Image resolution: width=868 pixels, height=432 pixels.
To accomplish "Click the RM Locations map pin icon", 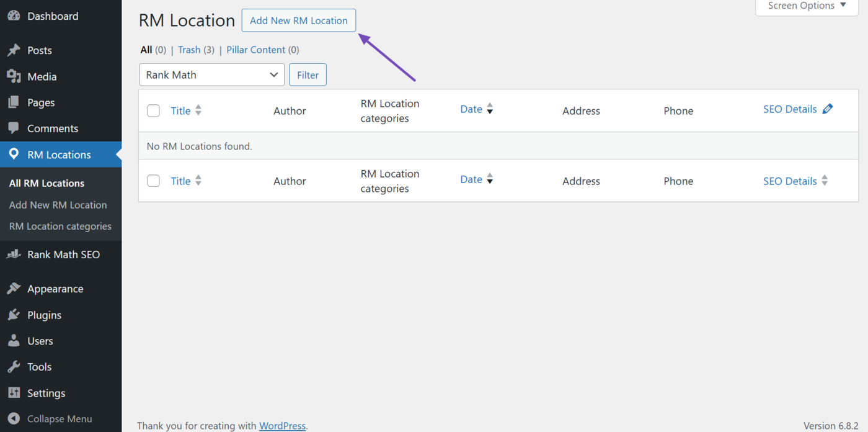I will 14,155.
